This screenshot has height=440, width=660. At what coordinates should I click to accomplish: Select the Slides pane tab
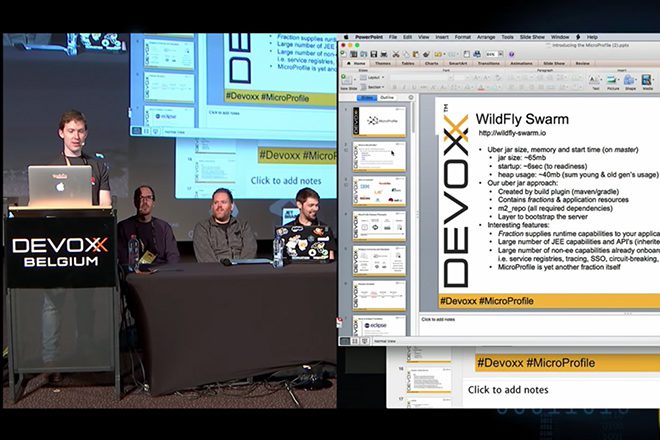point(367,98)
